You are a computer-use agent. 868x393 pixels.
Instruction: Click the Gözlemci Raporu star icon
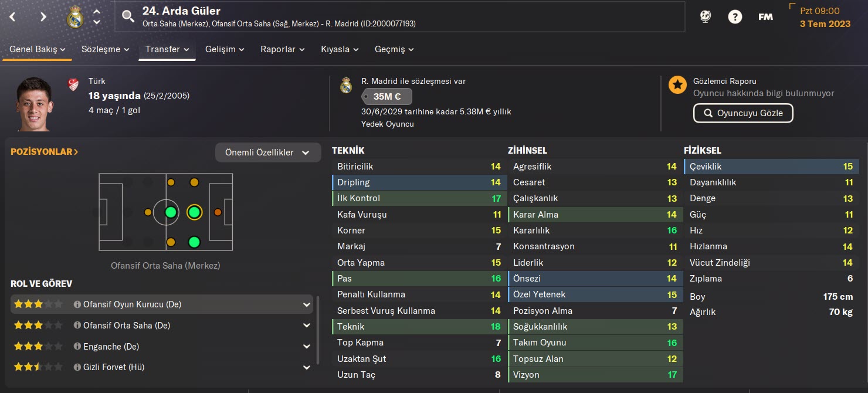[x=677, y=85]
